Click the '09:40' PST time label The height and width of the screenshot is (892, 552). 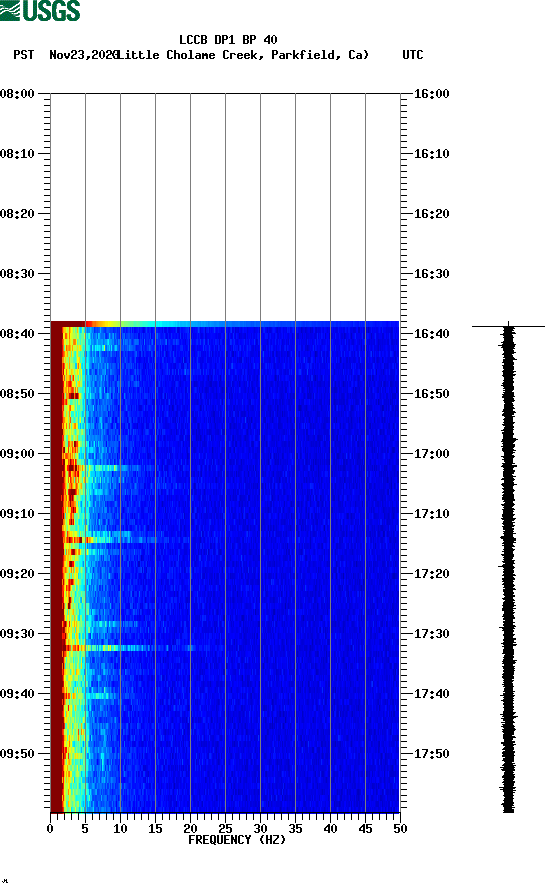coord(18,693)
